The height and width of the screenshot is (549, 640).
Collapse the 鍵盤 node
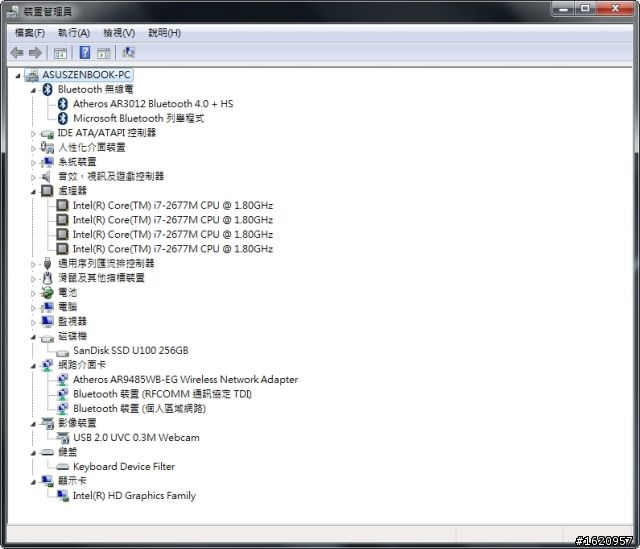pos(33,453)
